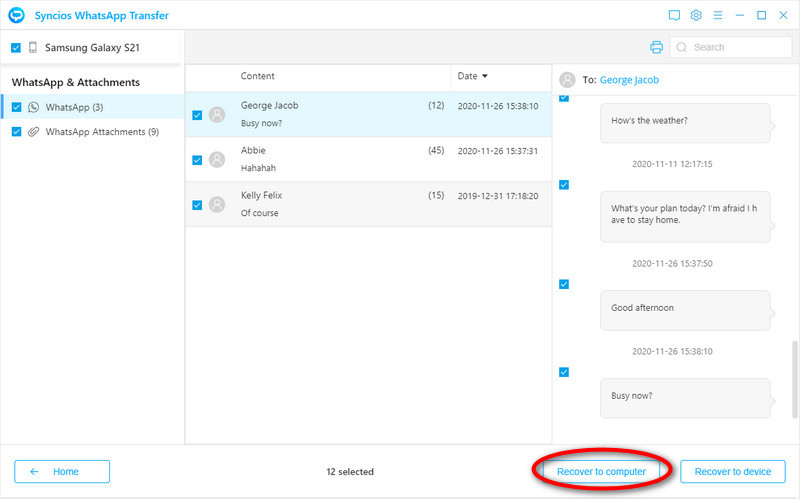Image resolution: width=800 pixels, height=499 pixels.
Task: Uncheck the Abbie conversation checkbox
Action: (197, 160)
